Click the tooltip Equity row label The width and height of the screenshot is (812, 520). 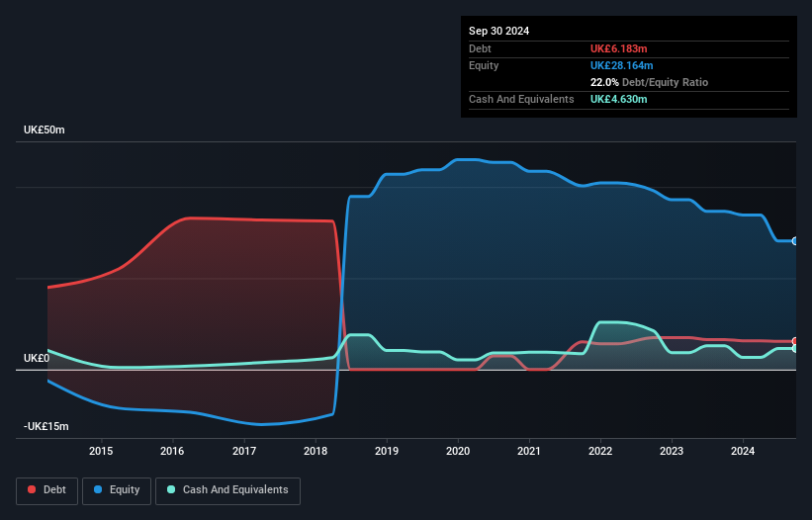coord(484,65)
